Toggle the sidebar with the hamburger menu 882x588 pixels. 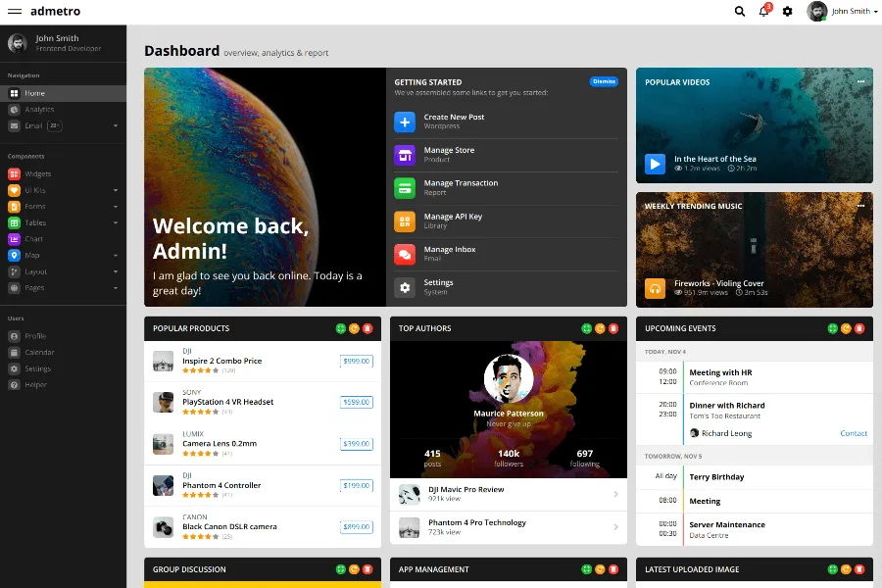pyautogui.click(x=15, y=12)
